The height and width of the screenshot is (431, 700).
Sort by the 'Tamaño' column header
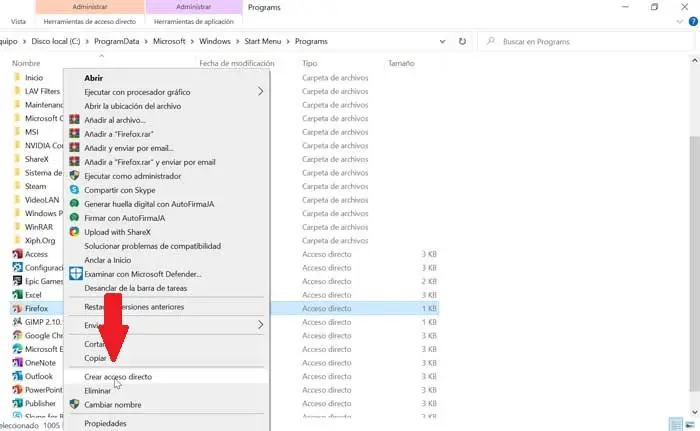[401, 63]
